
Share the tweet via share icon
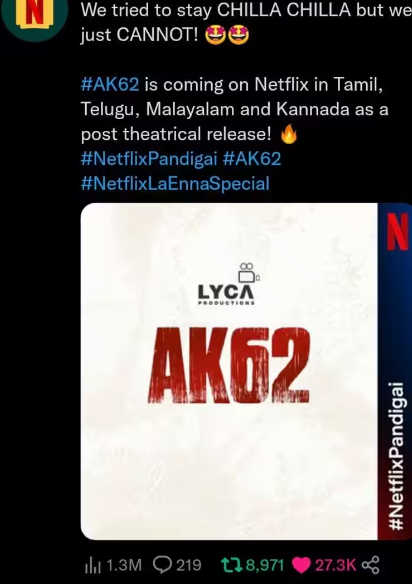point(370,565)
